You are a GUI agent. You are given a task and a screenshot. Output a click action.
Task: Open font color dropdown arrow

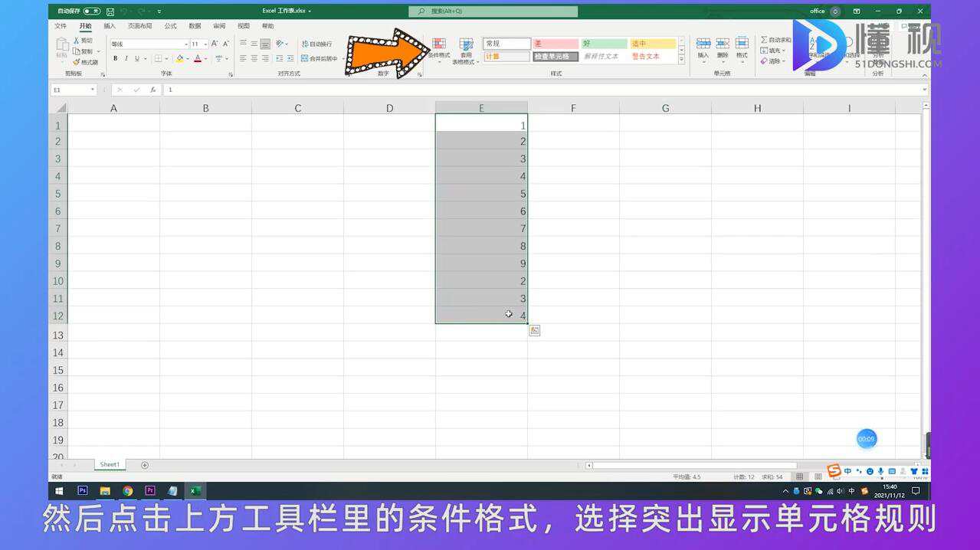[207, 59]
